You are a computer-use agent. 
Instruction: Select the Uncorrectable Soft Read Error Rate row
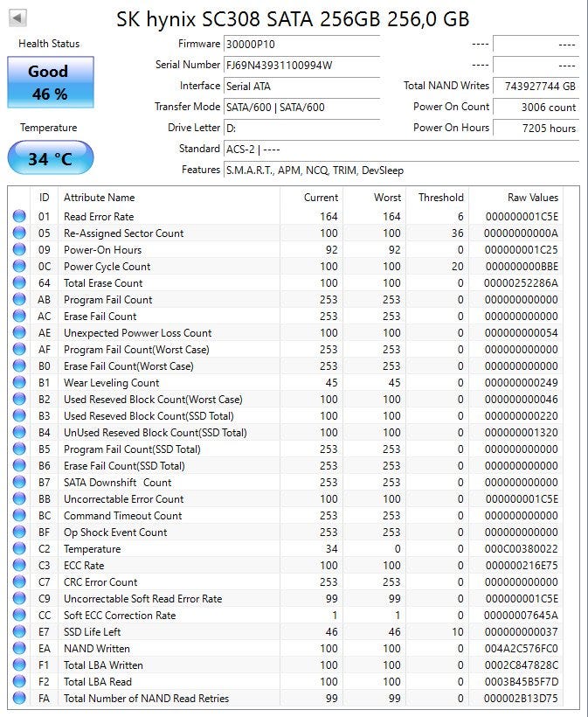tap(286, 599)
